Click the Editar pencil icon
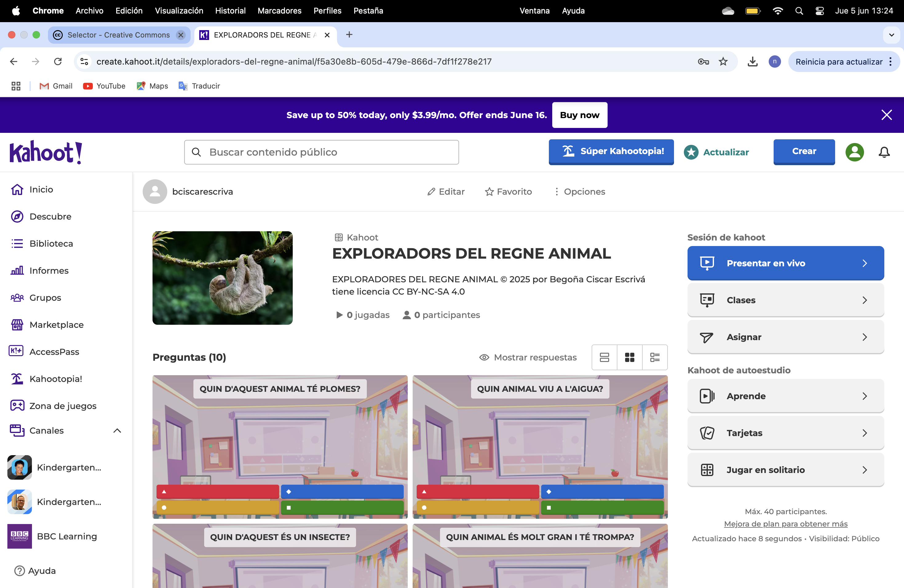The width and height of the screenshot is (904, 588). (x=431, y=192)
